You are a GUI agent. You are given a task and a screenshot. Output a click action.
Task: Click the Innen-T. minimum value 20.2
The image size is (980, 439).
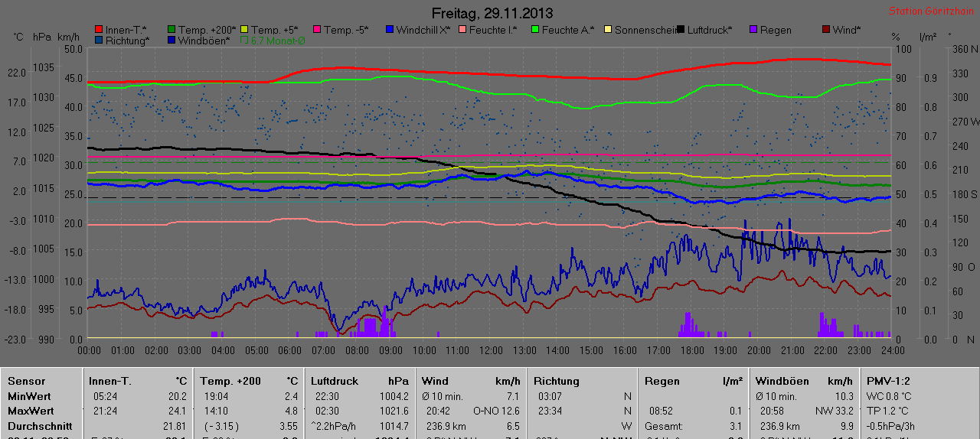pyautogui.click(x=178, y=396)
